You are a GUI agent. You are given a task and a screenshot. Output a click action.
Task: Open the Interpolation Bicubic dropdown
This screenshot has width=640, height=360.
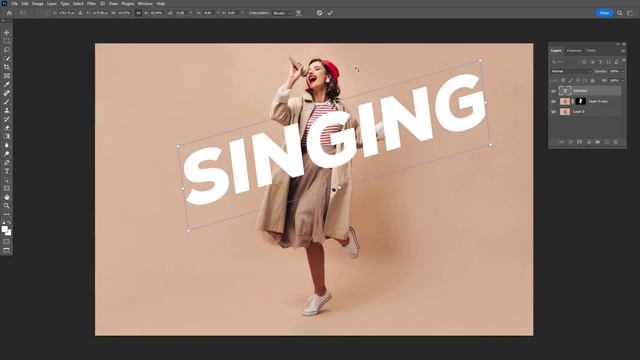pyautogui.click(x=282, y=13)
